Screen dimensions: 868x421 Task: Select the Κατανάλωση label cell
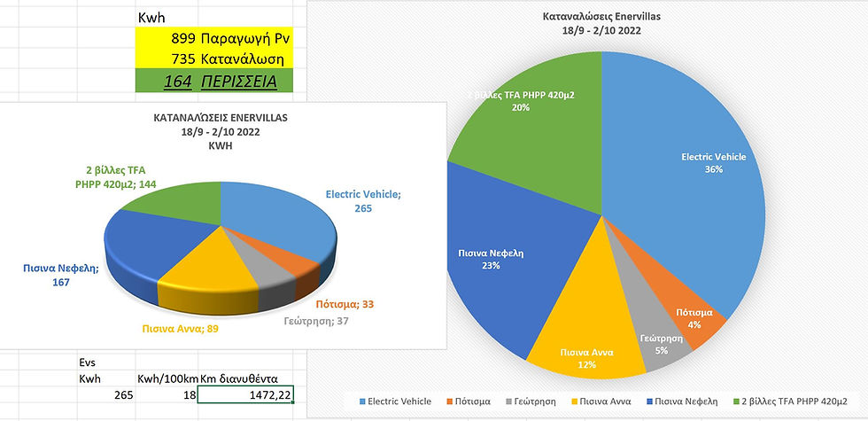[x=244, y=58]
